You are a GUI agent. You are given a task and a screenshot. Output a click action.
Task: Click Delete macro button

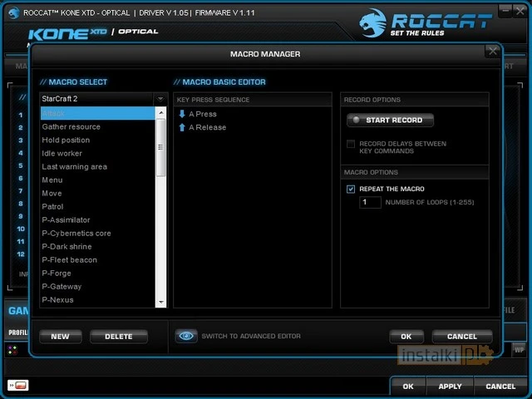(x=119, y=337)
